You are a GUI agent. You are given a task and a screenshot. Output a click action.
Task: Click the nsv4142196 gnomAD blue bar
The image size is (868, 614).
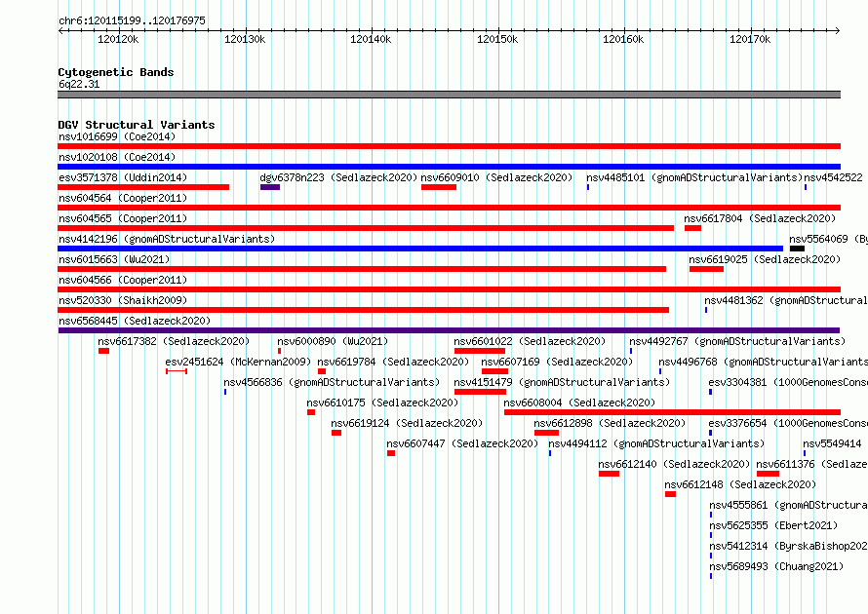pyautogui.click(x=420, y=249)
